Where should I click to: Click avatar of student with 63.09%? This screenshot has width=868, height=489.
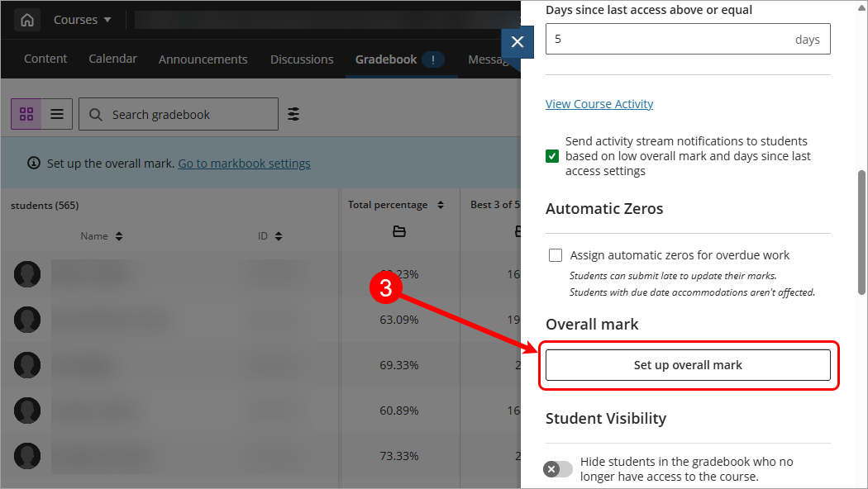point(27,320)
